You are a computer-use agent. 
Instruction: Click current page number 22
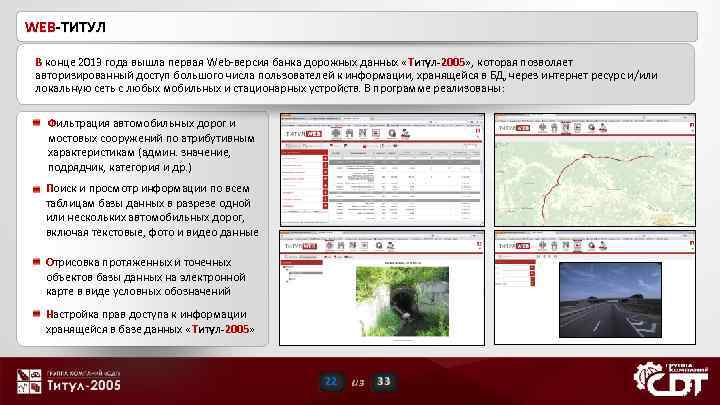click(331, 381)
